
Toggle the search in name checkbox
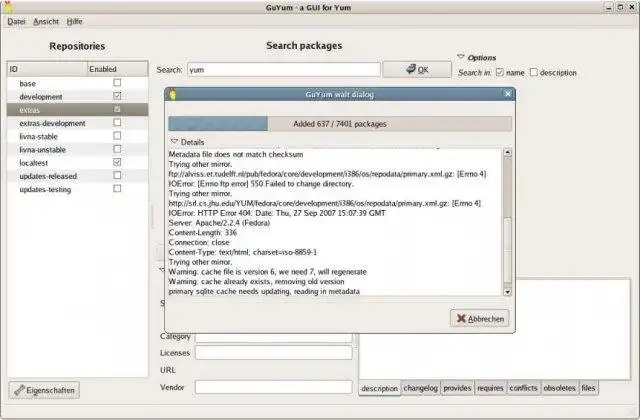click(500, 72)
